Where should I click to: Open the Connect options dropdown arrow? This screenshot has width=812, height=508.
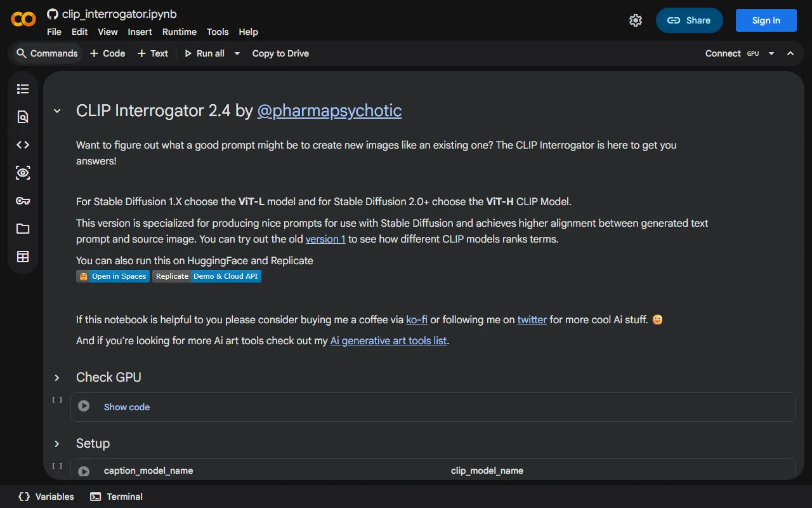coord(771,53)
